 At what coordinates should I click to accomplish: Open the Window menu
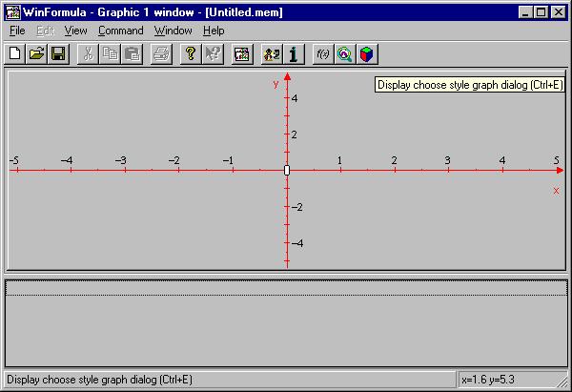pyautogui.click(x=173, y=31)
